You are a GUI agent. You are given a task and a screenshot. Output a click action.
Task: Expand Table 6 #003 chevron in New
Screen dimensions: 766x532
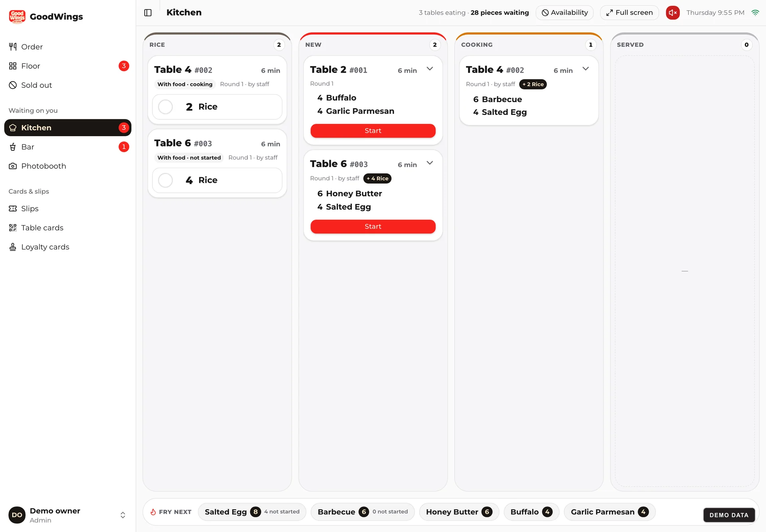pyautogui.click(x=430, y=163)
